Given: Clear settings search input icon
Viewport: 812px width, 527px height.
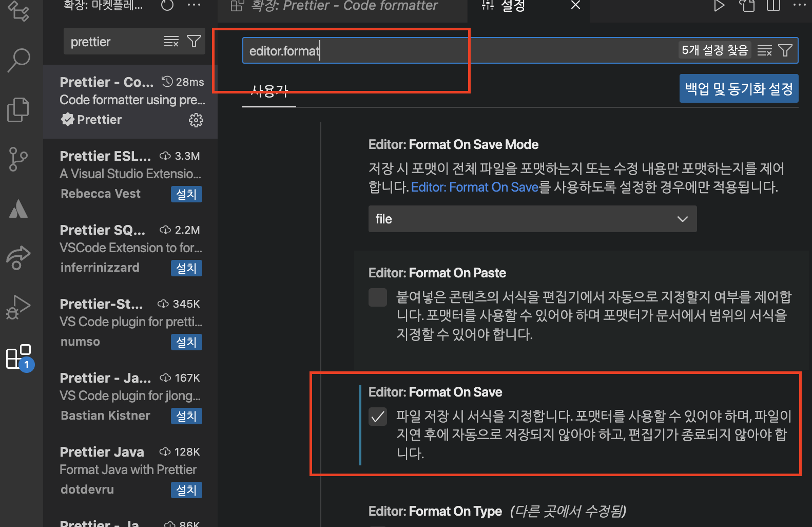Looking at the screenshot, I should coord(765,50).
